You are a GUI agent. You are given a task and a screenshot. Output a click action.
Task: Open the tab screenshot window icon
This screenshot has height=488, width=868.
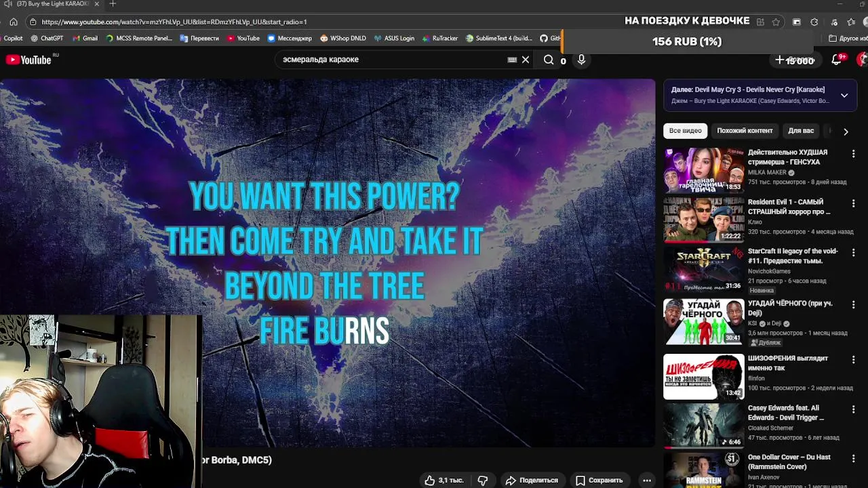point(797,22)
